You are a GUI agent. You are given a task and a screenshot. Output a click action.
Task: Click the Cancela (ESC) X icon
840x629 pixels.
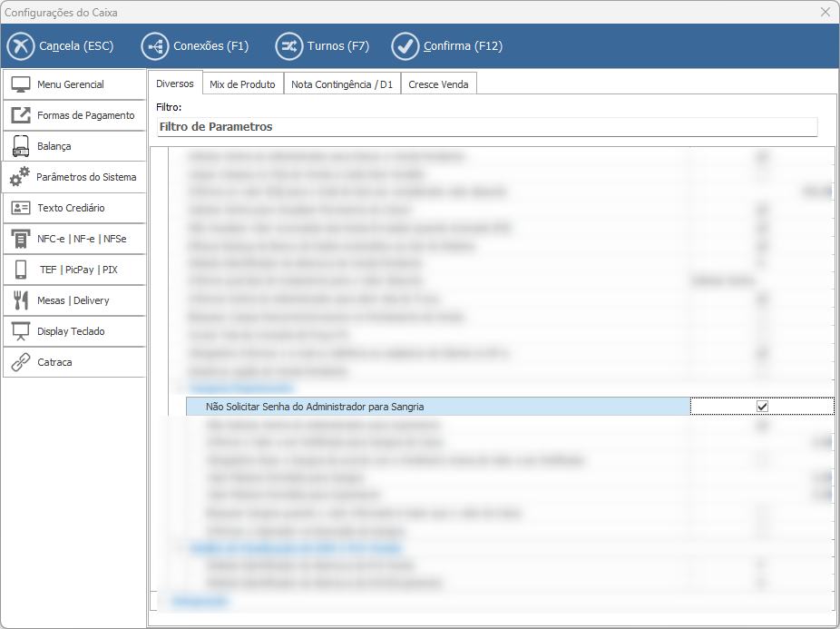(x=21, y=46)
